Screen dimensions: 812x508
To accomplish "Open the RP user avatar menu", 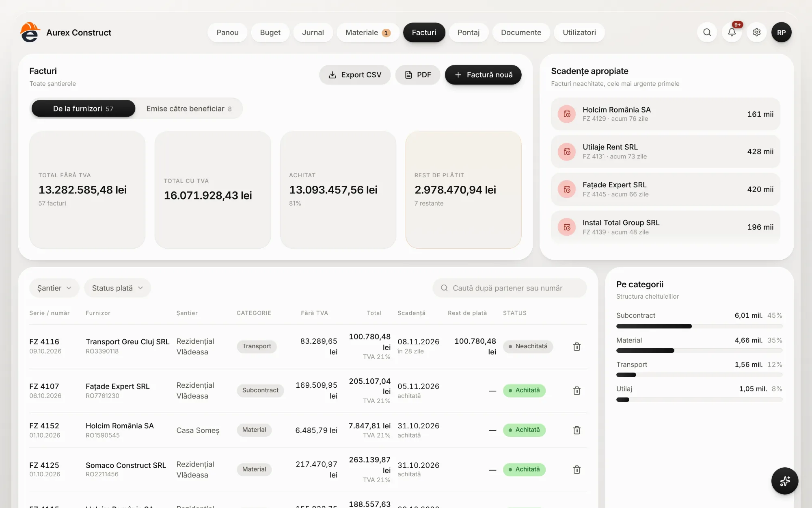I will click(781, 32).
